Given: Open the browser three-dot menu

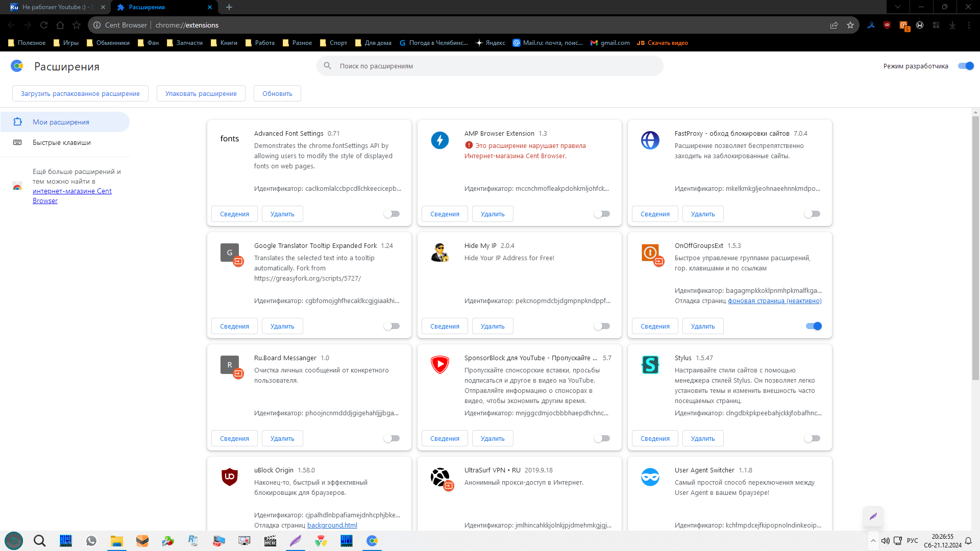Looking at the screenshot, I should [x=969, y=25].
